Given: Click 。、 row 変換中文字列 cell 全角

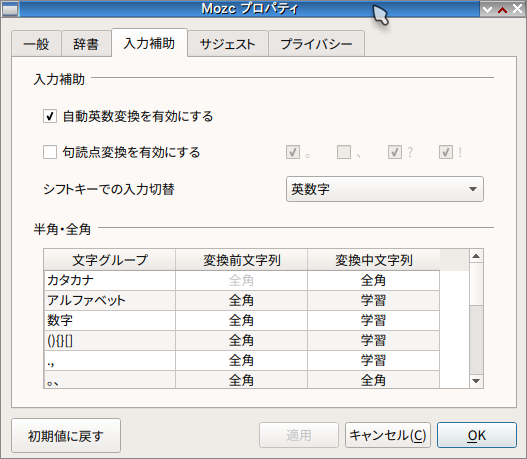Looking at the screenshot, I should coord(373,380).
